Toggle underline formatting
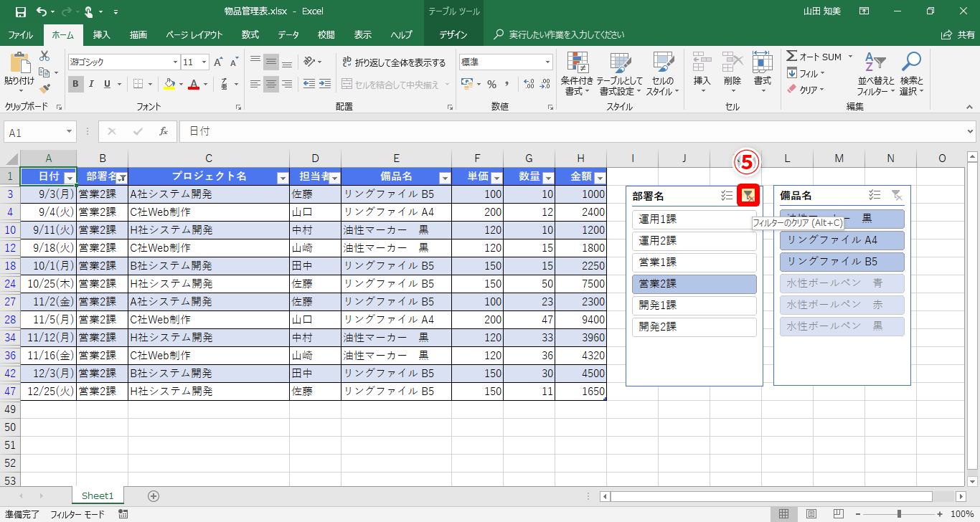Viewport: 980px width, 522px height. pos(107,84)
